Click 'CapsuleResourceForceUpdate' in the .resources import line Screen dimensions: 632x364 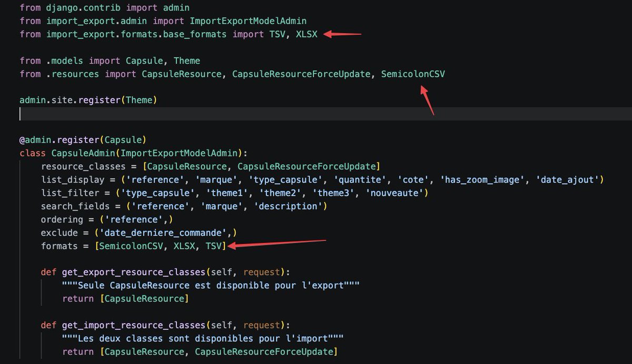click(301, 74)
